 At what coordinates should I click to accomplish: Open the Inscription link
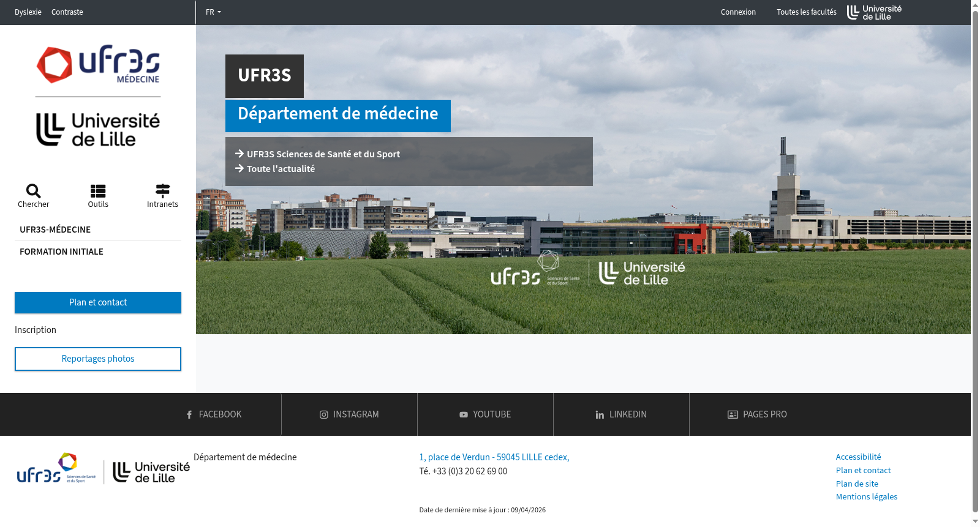[x=36, y=330]
